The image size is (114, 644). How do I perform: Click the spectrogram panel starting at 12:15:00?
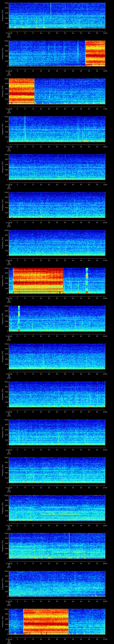click(x=57, y=53)
